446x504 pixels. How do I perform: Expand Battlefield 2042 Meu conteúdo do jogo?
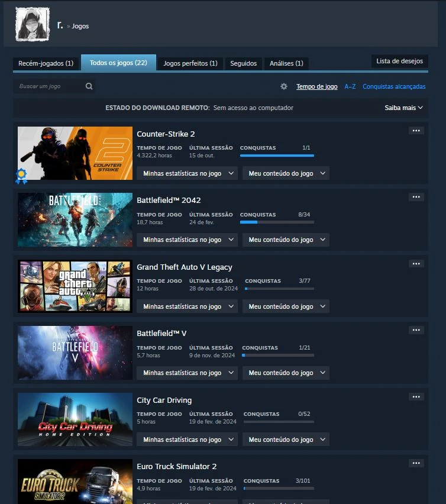pos(286,240)
